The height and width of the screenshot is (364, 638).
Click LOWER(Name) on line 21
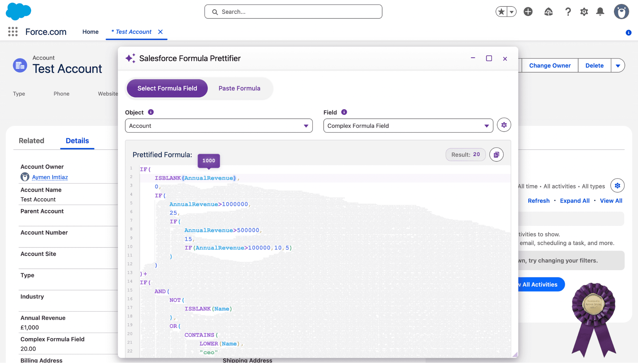(x=220, y=344)
